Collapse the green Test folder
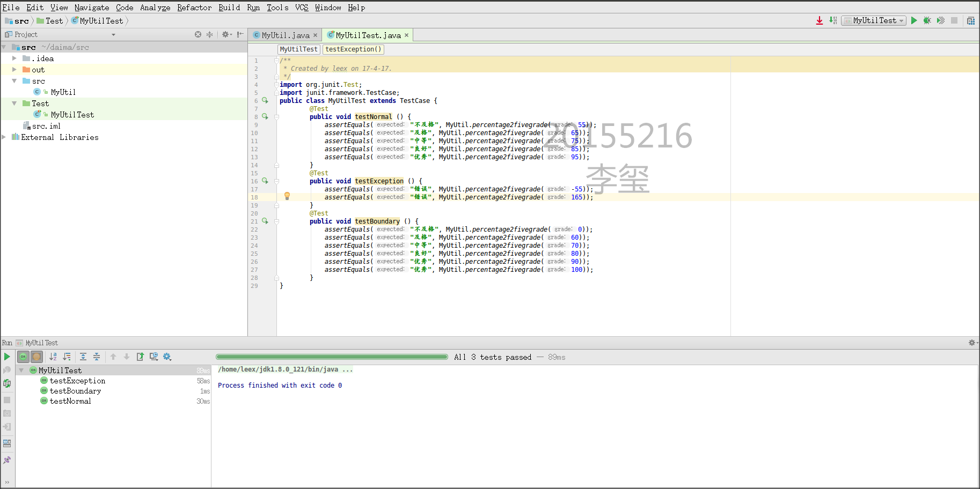This screenshot has height=489, width=980. point(14,103)
